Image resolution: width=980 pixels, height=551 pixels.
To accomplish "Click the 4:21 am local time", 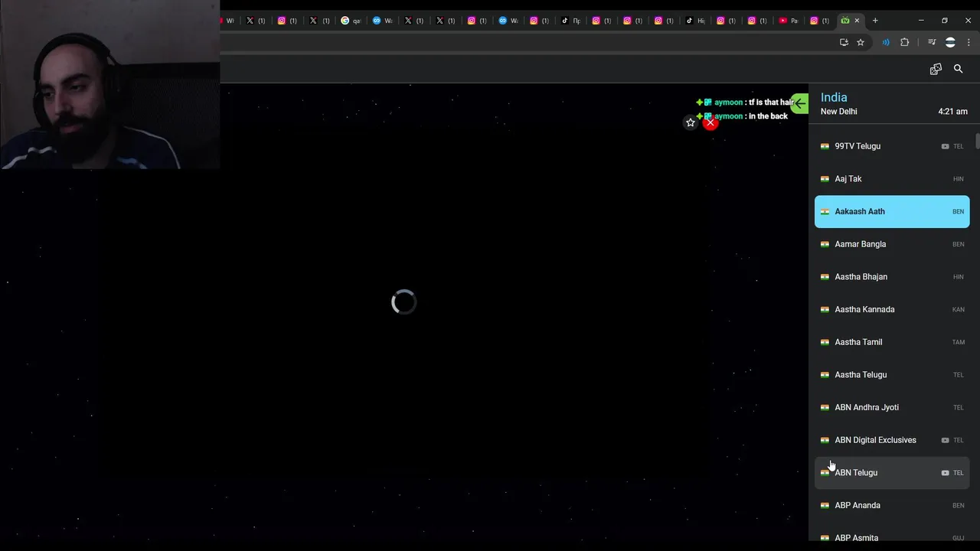I will click(953, 112).
